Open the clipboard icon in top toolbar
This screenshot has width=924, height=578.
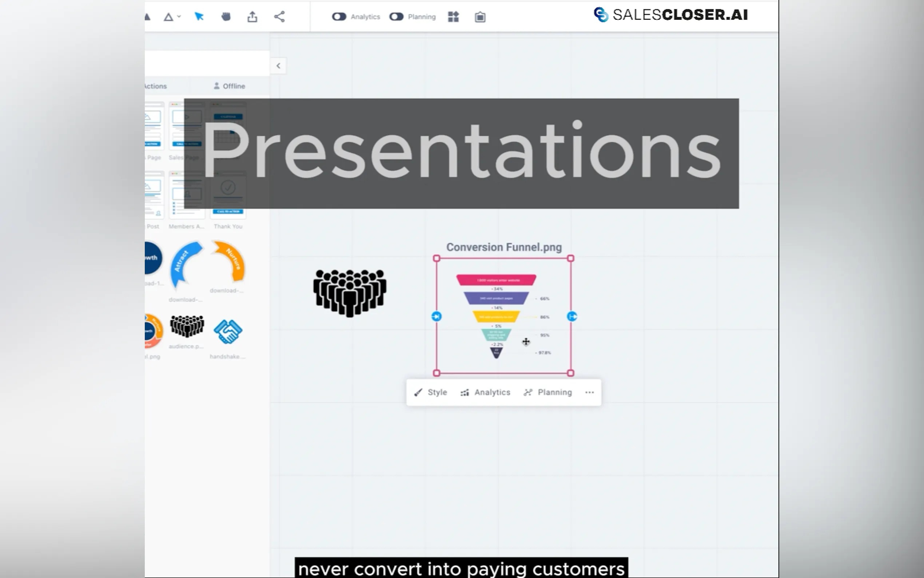coord(480,16)
